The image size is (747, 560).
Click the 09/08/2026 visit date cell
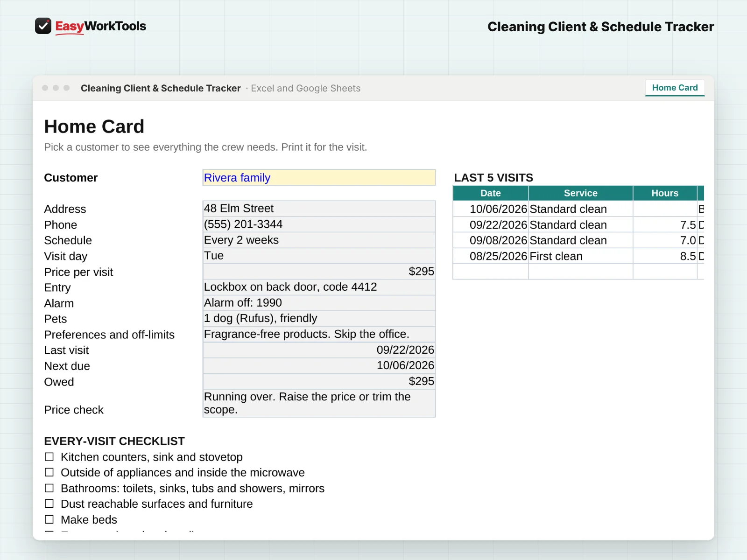[491, 240]
